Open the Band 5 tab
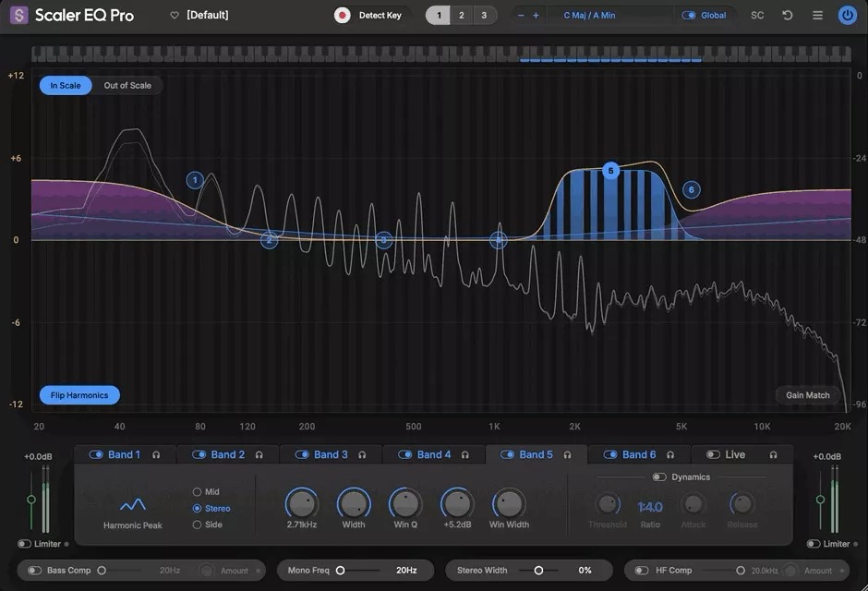The image size is (868, 591). 536,455
